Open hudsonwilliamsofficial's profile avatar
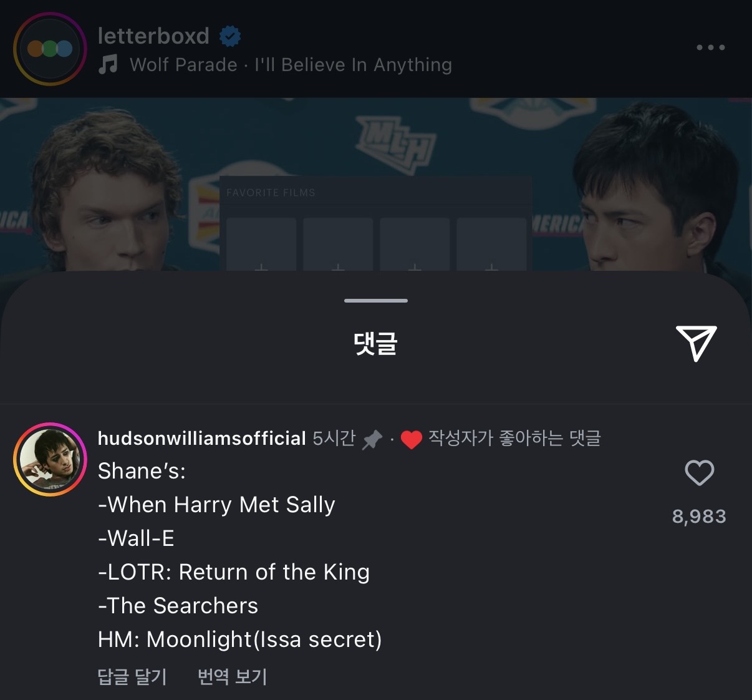This screenshot has height=700, width=752. point(51,460)
